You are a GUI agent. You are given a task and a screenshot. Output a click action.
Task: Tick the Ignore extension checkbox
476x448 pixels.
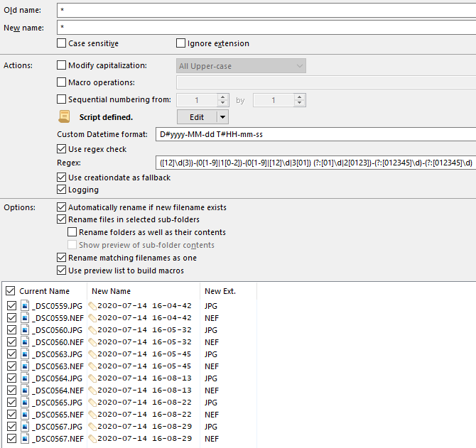point(180,43)
